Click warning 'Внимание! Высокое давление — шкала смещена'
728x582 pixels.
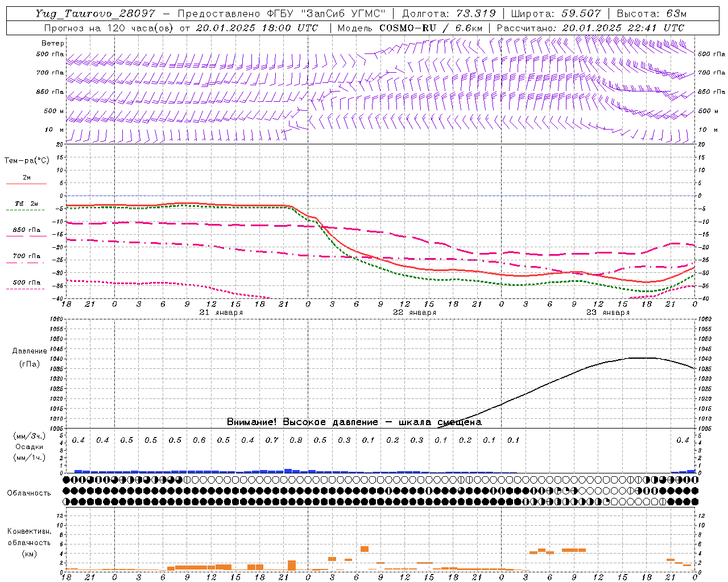tap(354, 422)
